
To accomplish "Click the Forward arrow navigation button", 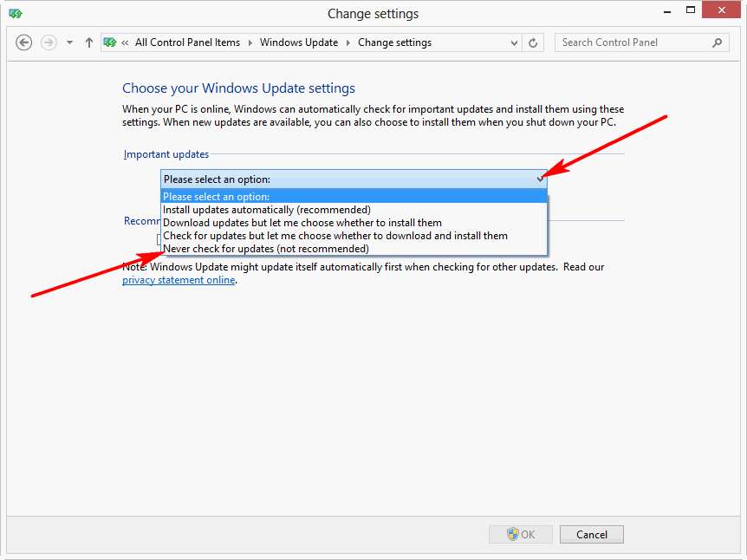I will click(x=49, y=42).
